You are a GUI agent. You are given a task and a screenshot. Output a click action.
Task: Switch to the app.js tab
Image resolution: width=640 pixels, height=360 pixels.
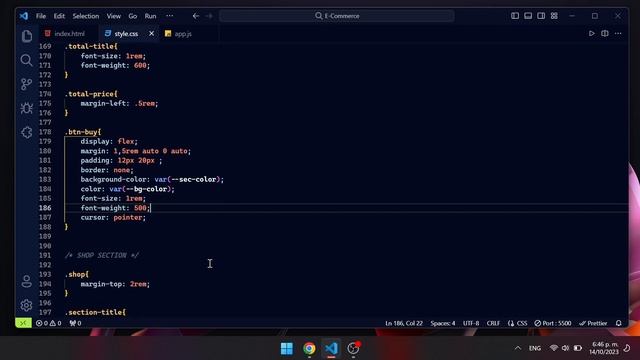click(x=183, y=33)
